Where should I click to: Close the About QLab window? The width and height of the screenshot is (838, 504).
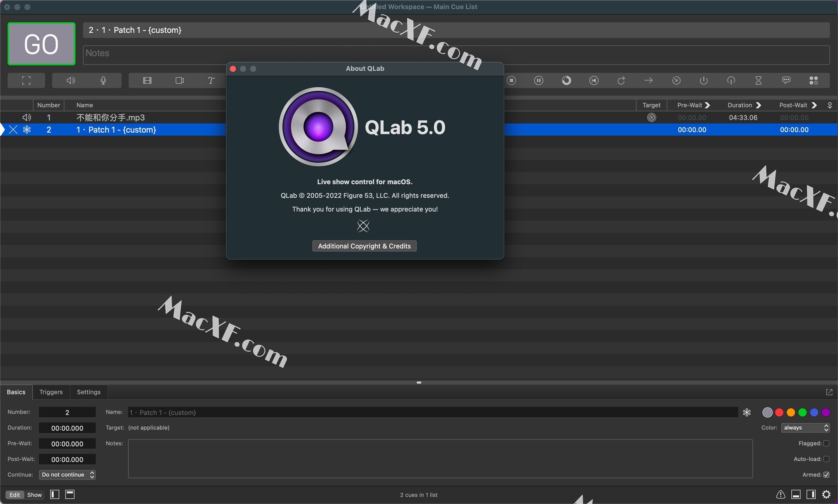pyautogui.click(x=233, y=69)
